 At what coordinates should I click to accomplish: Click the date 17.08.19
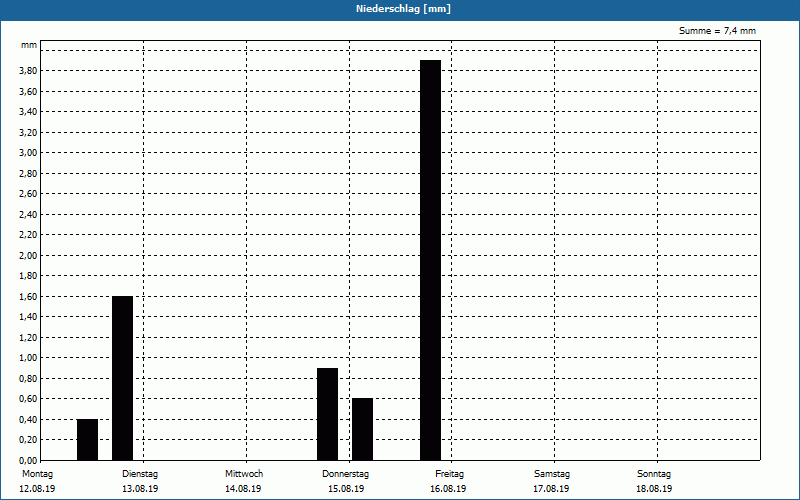[551, 489]
